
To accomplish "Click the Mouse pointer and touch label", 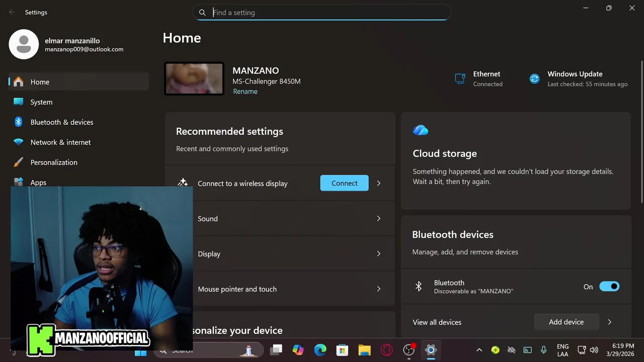I will [x=237, y=289].
